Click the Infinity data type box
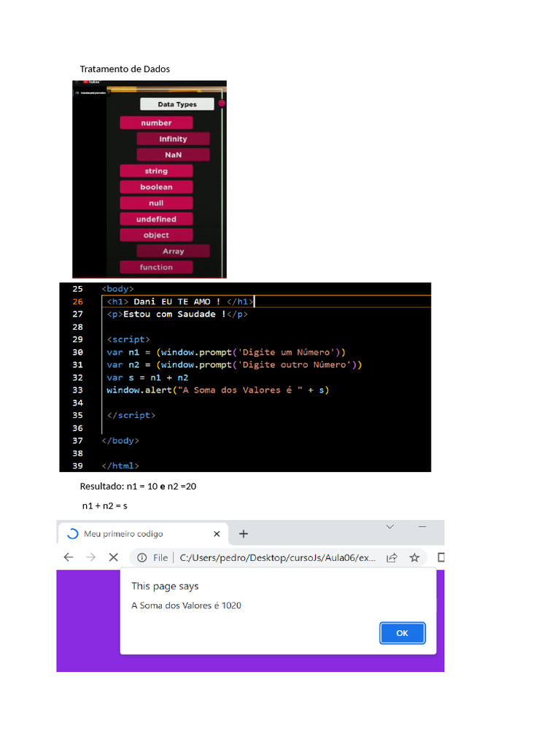Screen dimensions: 560x747 pyautogui.click(x=173, y=139)
